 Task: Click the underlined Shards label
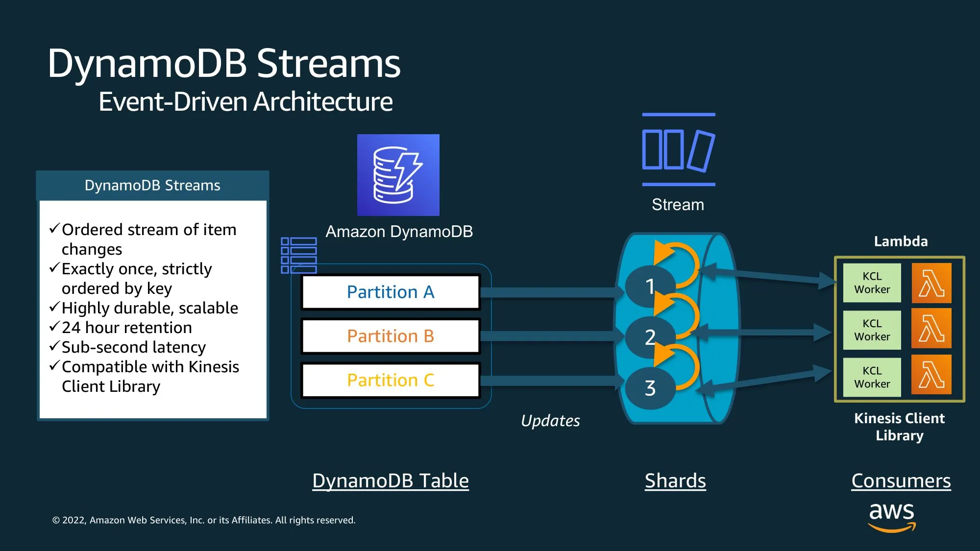675,481
